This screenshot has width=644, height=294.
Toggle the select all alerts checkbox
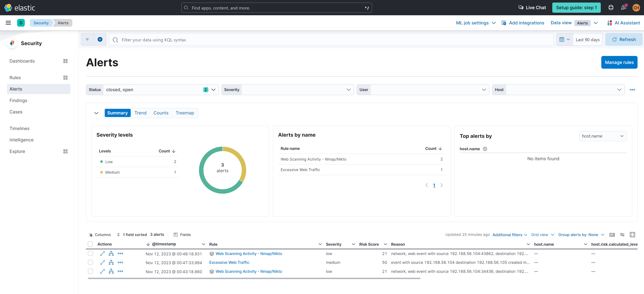[x=91, y=244]
